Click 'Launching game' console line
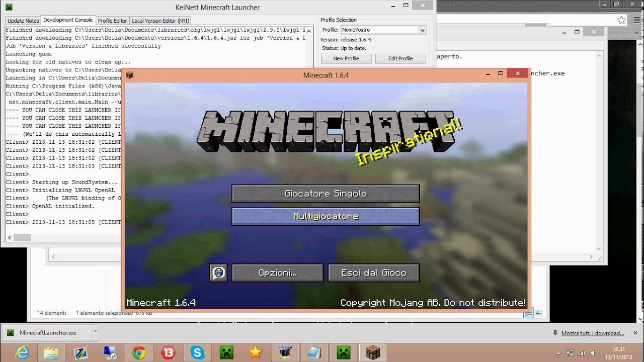This screenshot has width=644, height=362. pos(29,54)
